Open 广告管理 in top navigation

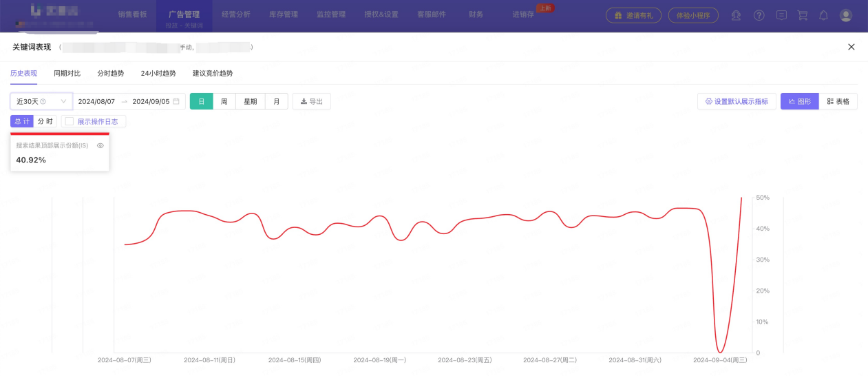point(184,14)
